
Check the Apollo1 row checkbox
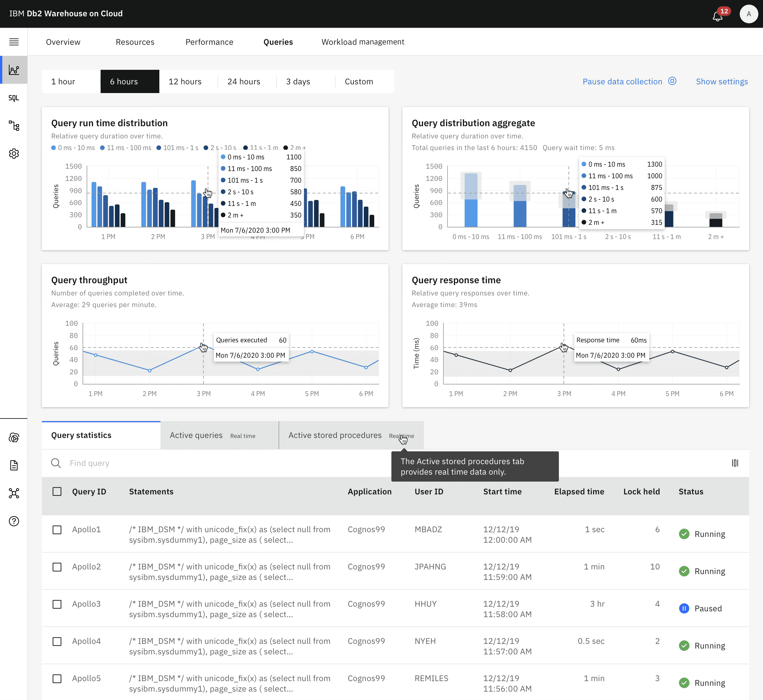tap(57, 530)
